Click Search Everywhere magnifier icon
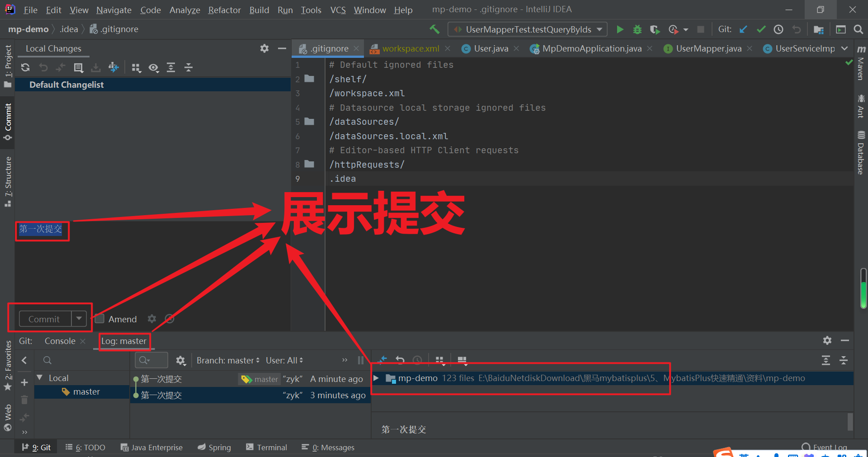This screenshot has width=868, height=457. coord(858,29)
